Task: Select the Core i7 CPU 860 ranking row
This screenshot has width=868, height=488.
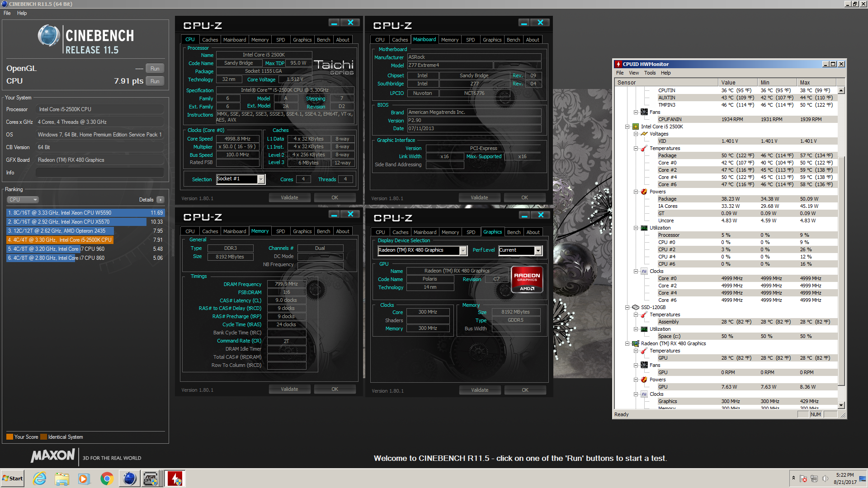Action: [85, 258]
